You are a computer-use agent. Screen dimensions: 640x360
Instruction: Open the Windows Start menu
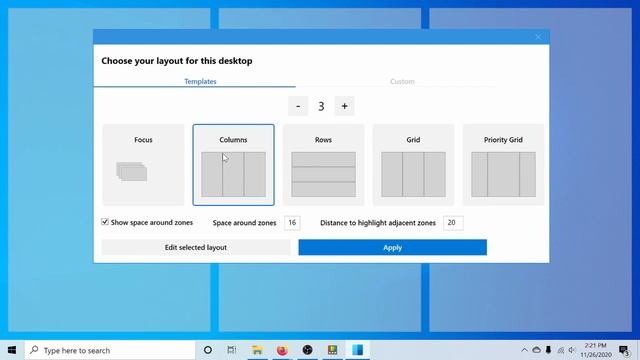[12, 350]
